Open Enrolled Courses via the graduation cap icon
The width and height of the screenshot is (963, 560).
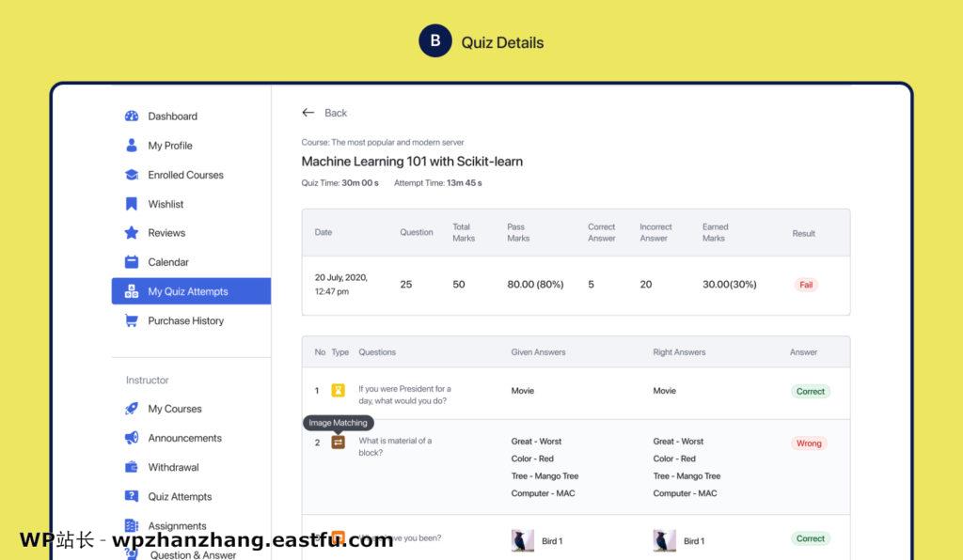[x=131, y=174]
